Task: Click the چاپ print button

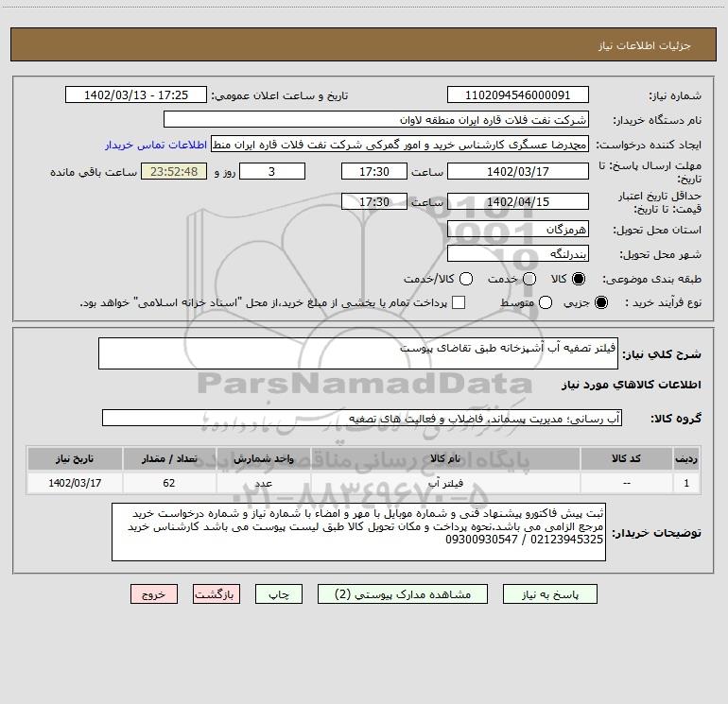Action: coord(279,594)
